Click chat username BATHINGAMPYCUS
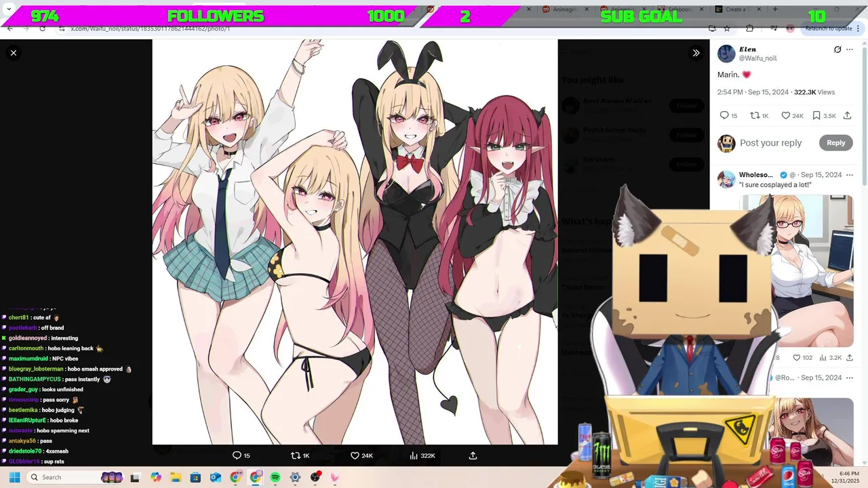This screenshot has height=488, width=868. pos(35,380)
